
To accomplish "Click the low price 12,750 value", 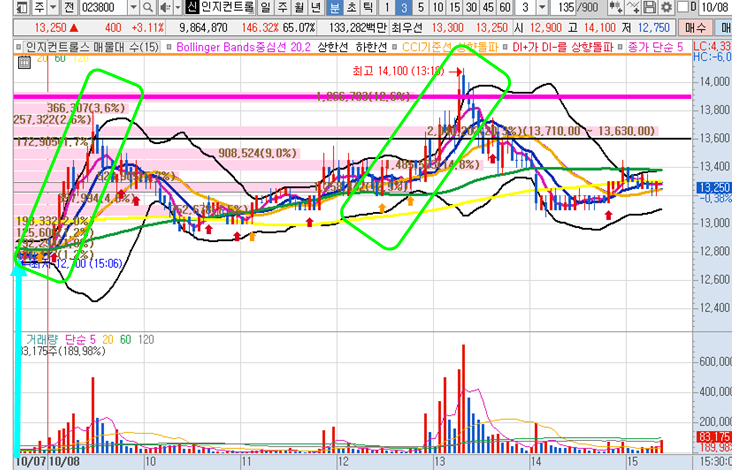I will coord(654,28).
